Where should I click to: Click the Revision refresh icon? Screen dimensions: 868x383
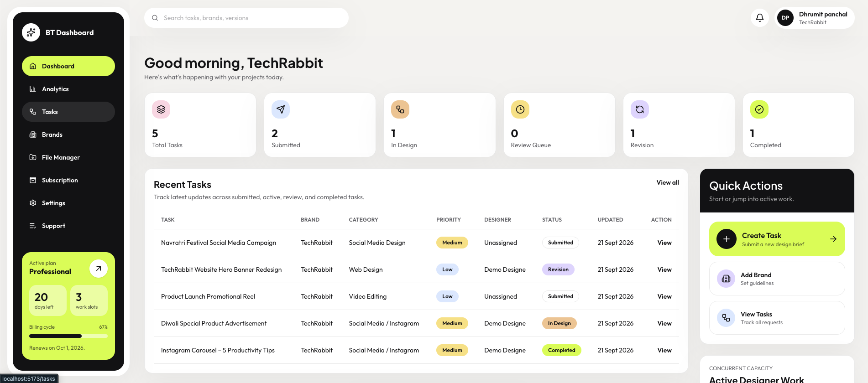640,109
